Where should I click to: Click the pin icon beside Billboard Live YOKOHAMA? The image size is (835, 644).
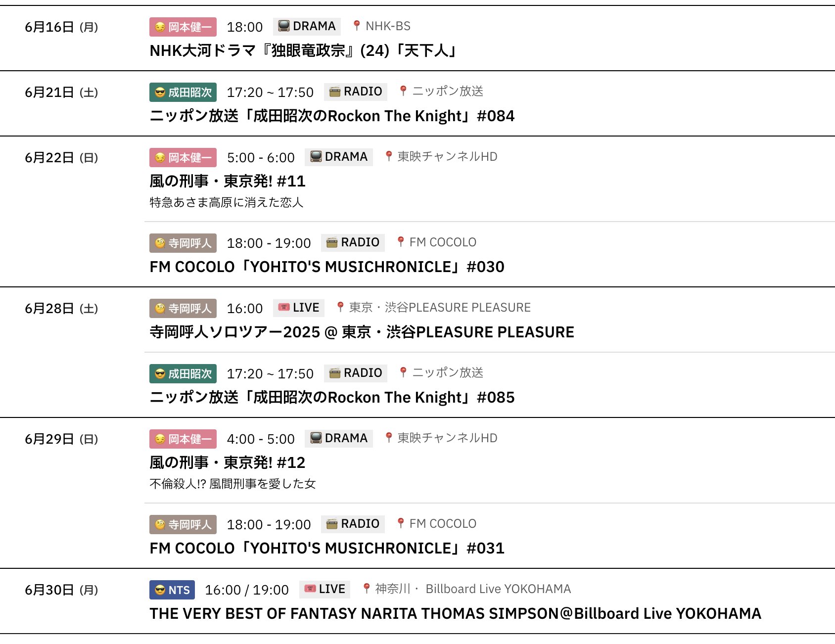(366, 589)
